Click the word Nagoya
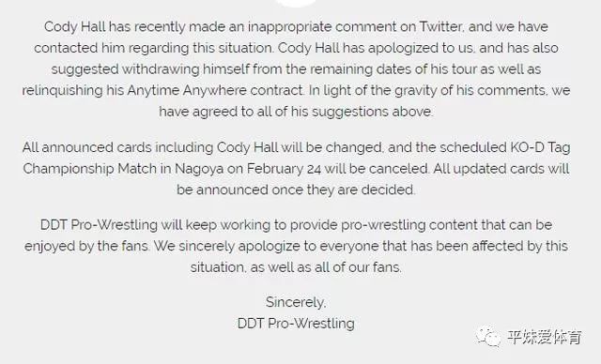This screenshot has width=601, height=364. (199, 169)
